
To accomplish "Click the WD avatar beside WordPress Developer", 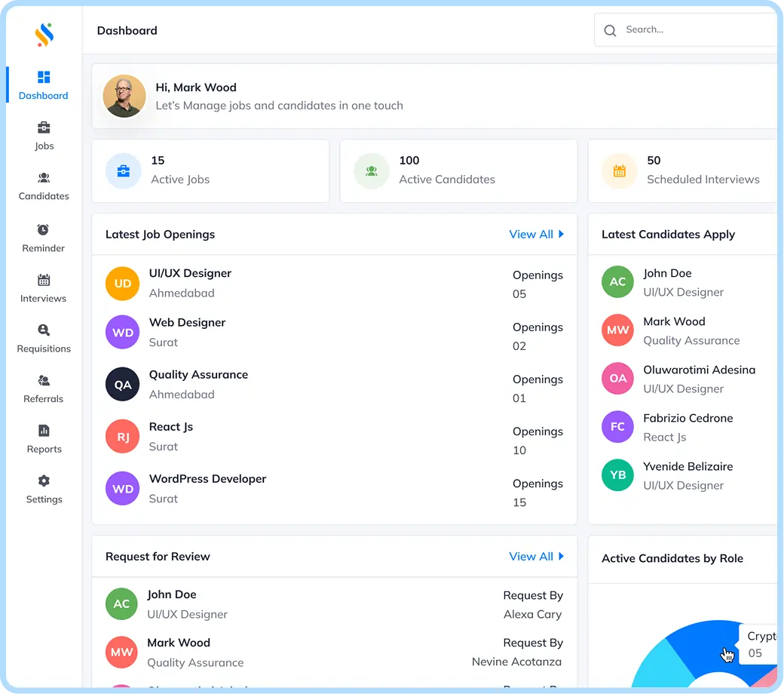I will tap(122, 488).
